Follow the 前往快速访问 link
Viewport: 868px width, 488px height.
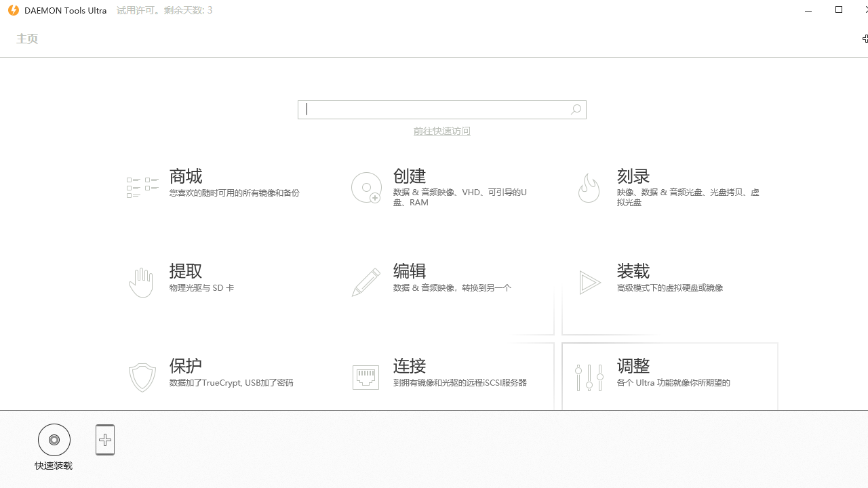[441, 131]
